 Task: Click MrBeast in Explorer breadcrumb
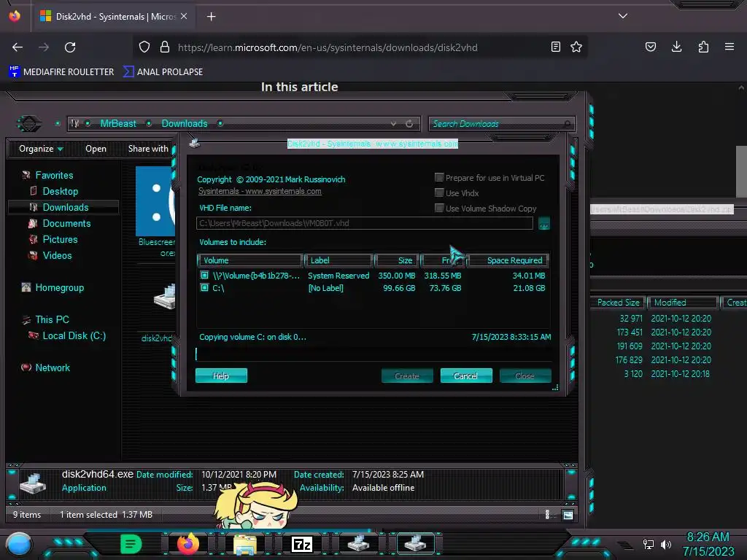(x=118, y=124)
